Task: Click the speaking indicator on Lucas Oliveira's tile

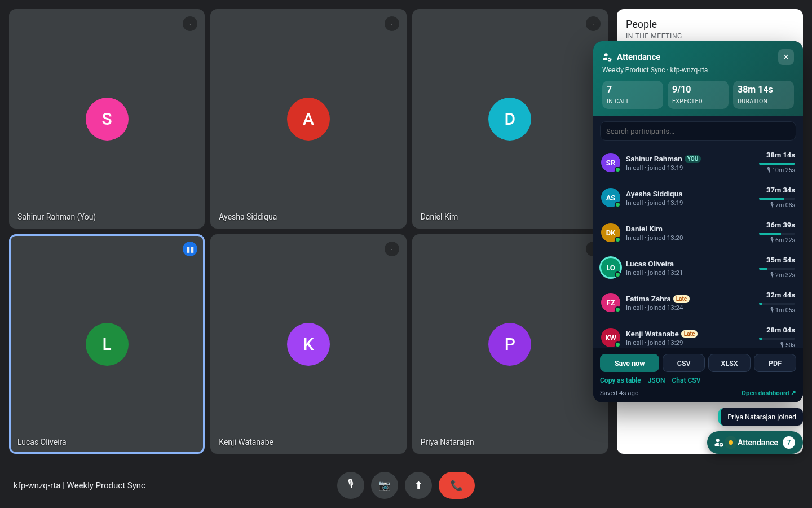Action: (x=190, y=249)
